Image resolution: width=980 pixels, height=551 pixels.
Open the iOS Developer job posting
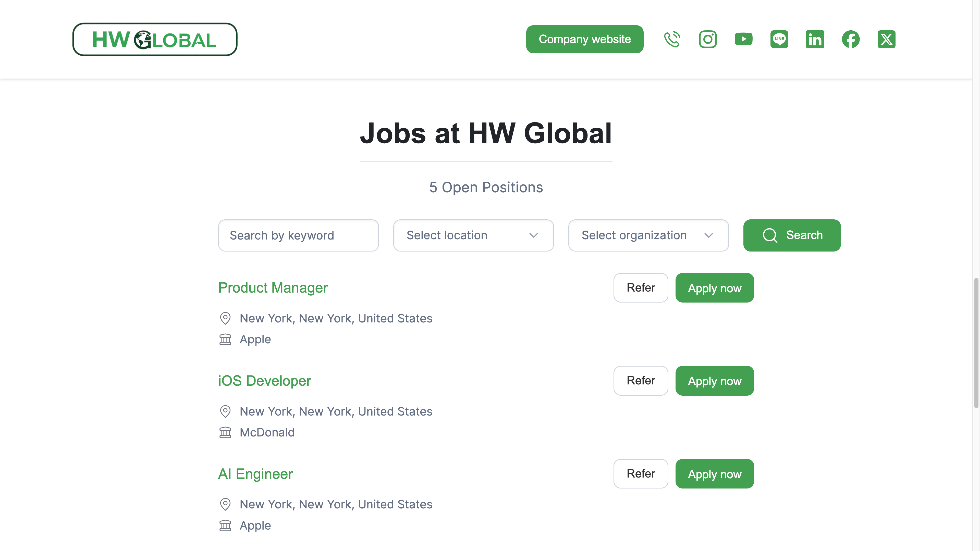264,381
